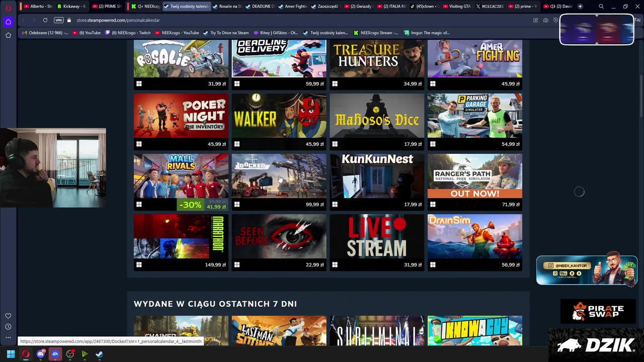644x362 pixels.
Task: Click the snapshot camera icon in address bar
Action: click(545, 20)
